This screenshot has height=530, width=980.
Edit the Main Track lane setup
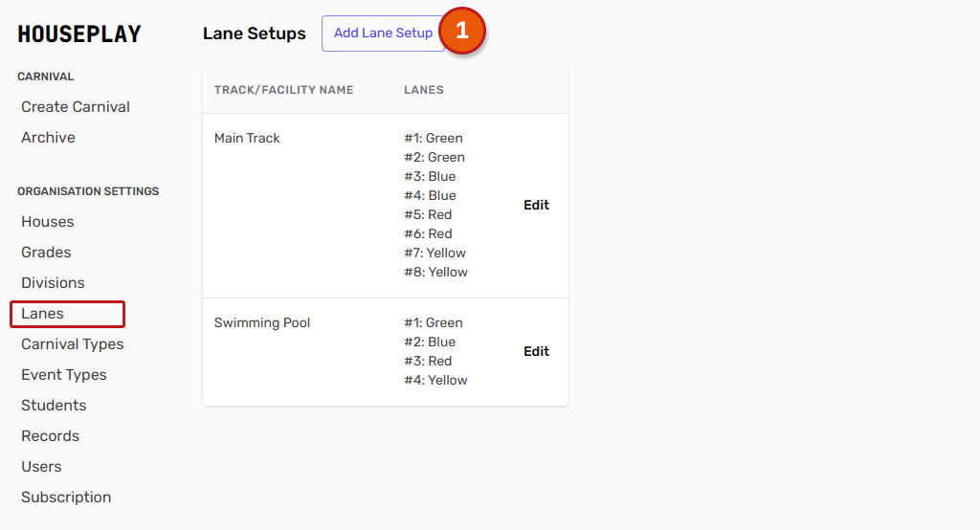536,205
